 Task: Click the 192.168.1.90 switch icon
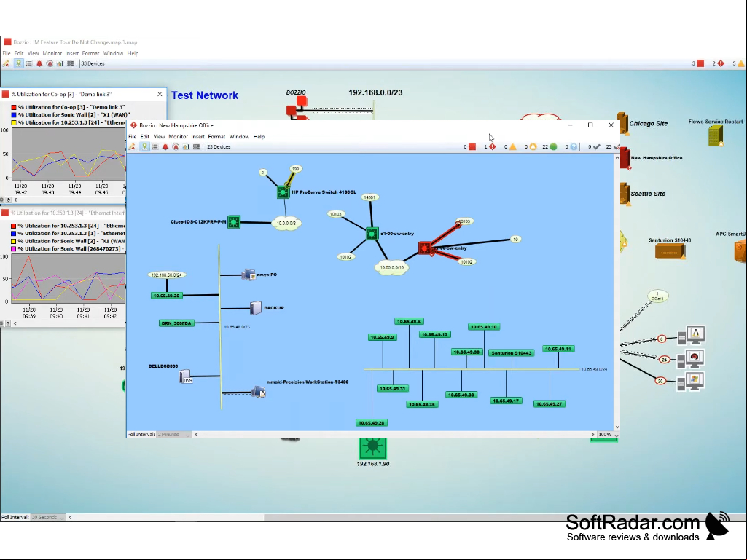(372, 448)
